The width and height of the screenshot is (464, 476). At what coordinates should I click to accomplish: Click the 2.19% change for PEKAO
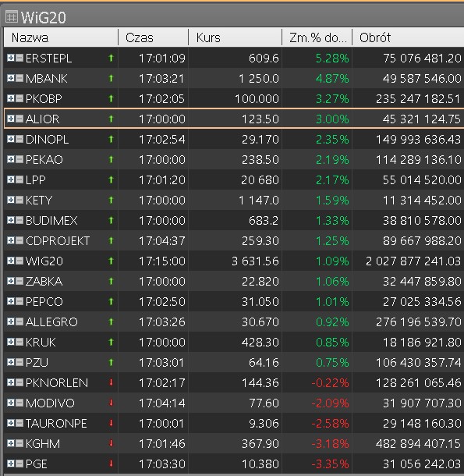click(x=332, y=159)
